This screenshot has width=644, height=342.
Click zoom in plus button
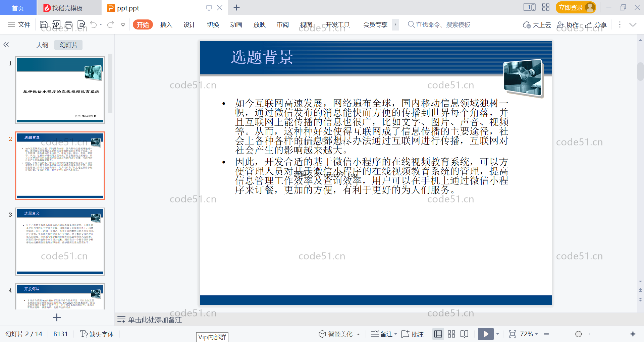[633, 334]
